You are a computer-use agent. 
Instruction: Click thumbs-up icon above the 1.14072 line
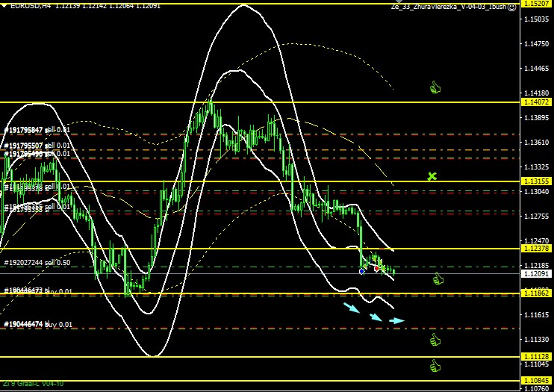click(436, 88)
